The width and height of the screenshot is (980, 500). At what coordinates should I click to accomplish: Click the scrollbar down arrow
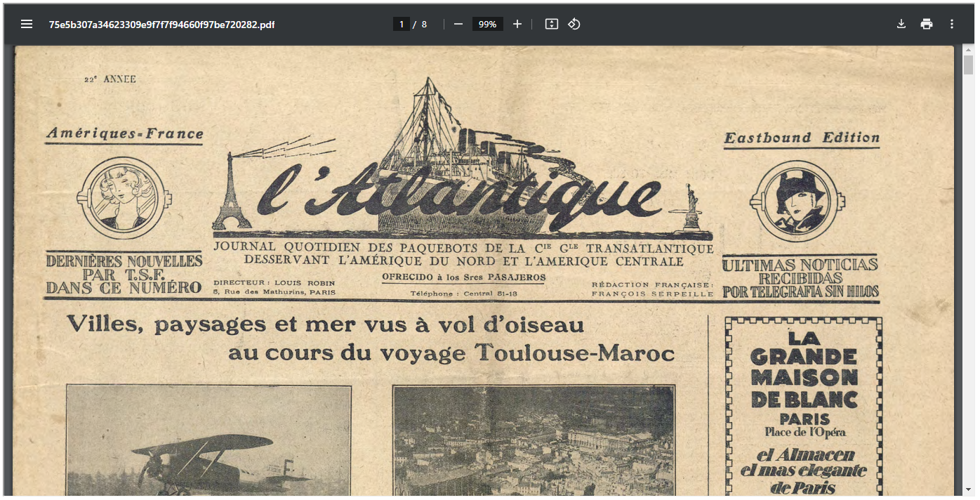click(x=969, y=489)
